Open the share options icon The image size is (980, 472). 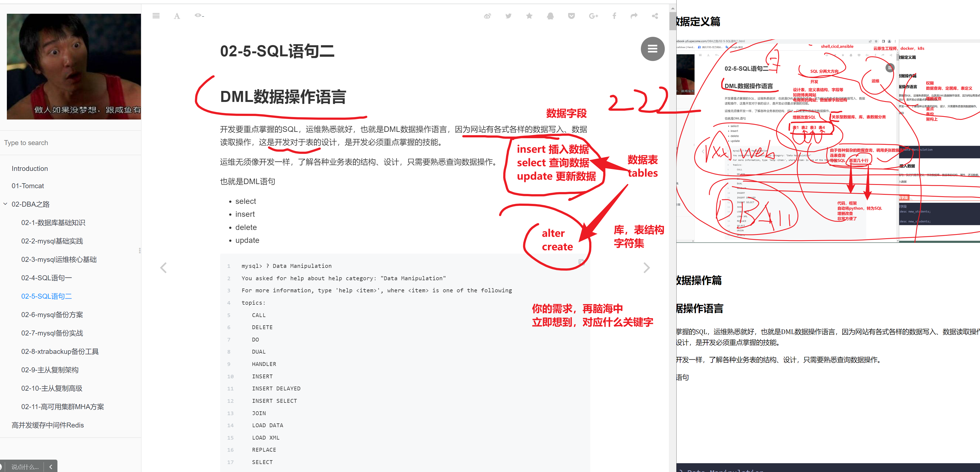tap(655, 16)
